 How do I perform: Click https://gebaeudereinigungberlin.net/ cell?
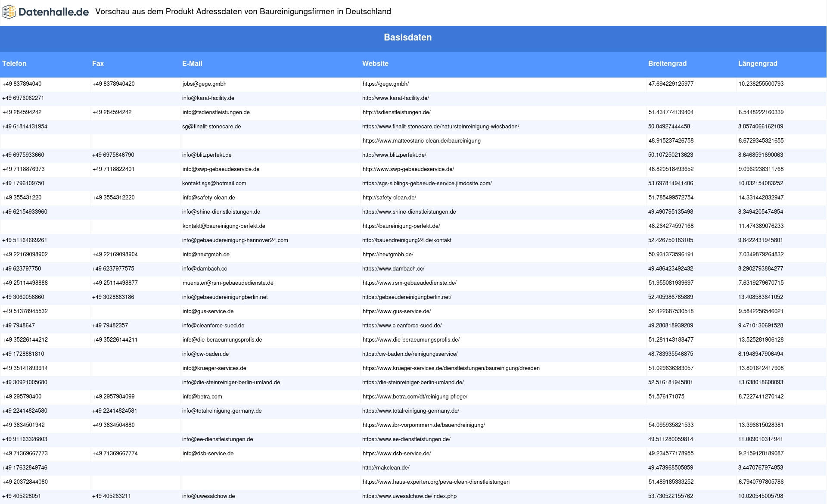(407, 297)
